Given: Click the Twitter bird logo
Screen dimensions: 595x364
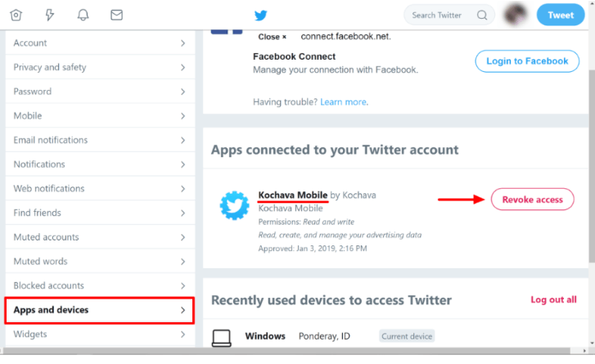Looking at the screenshot, I should point(261,16).
